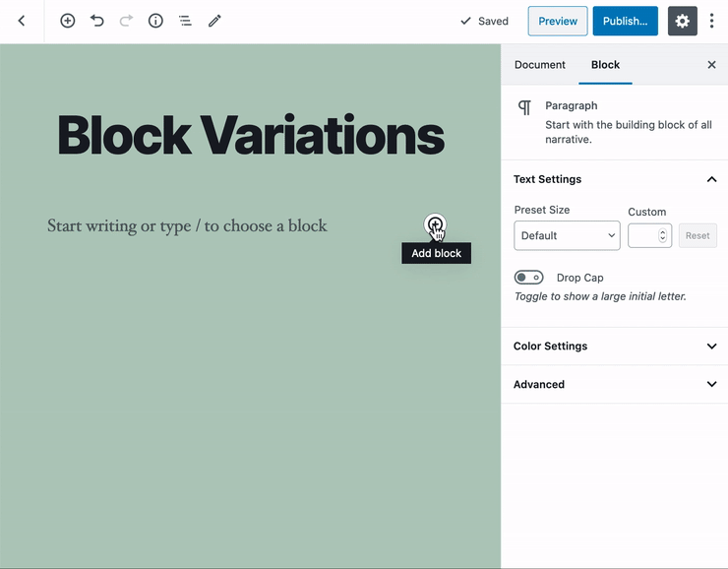
Task: Redo the last undone change
Action: coord(126,21)
